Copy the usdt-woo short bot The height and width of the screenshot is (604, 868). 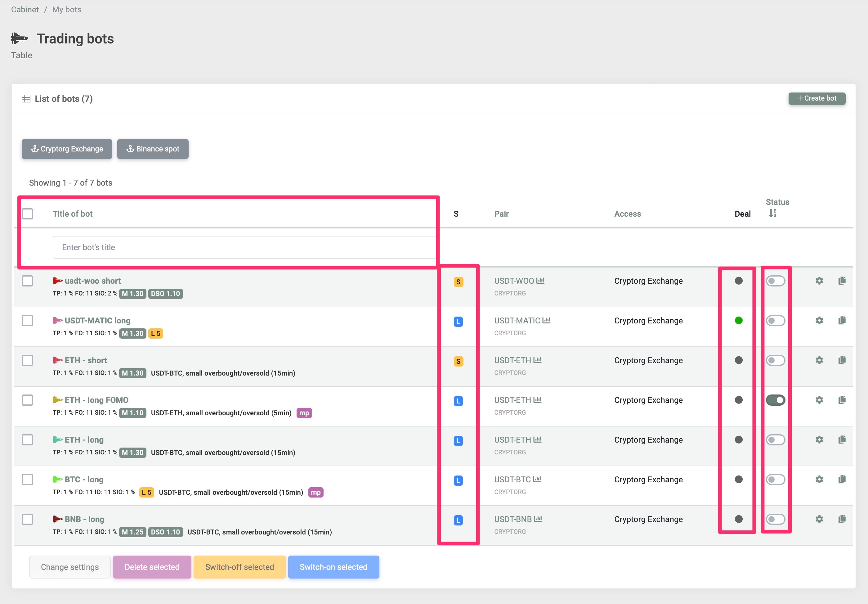tap(842, 281)
